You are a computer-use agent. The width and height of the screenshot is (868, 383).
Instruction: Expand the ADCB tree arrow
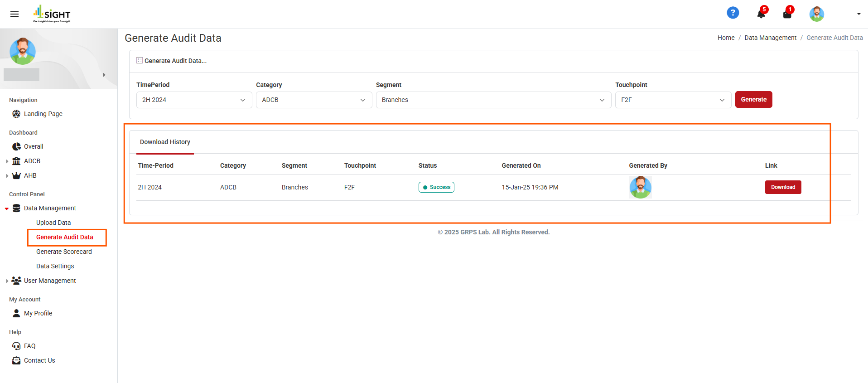(7, 161)
